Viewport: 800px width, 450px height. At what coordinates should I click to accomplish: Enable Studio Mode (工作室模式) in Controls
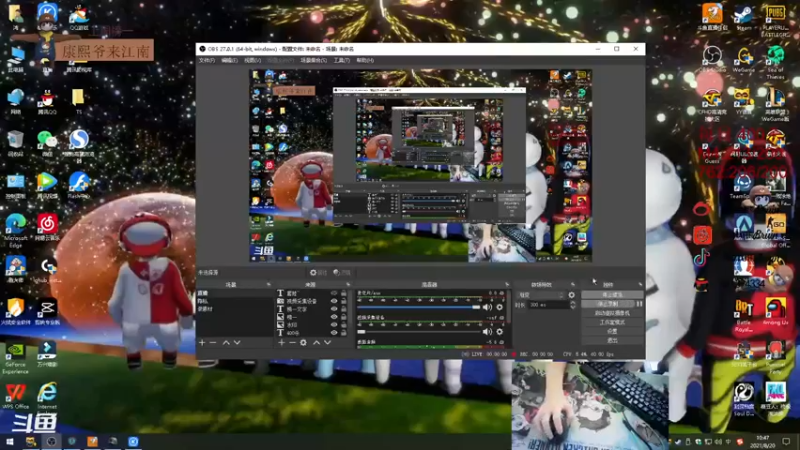[612, 322]
